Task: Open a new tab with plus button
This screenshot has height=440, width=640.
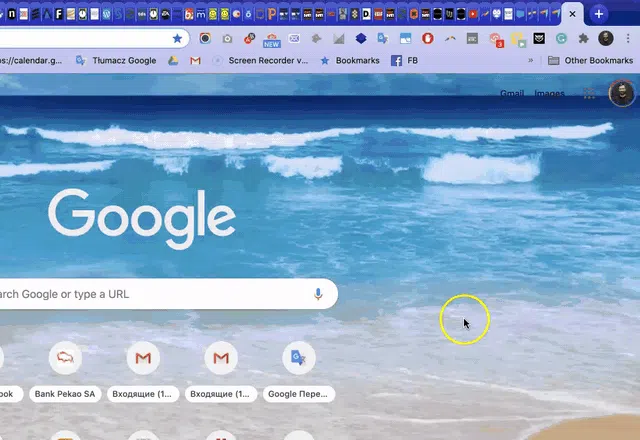Action: coord(599,14)
